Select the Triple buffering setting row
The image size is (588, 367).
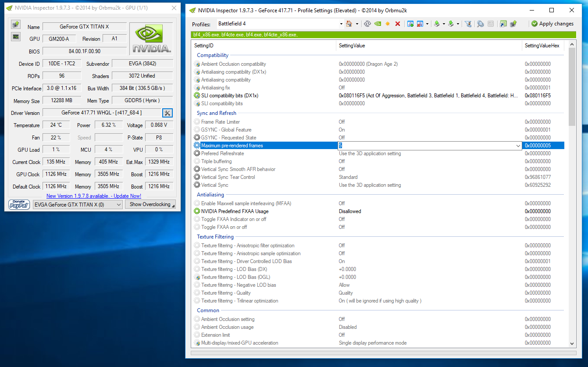379,161
